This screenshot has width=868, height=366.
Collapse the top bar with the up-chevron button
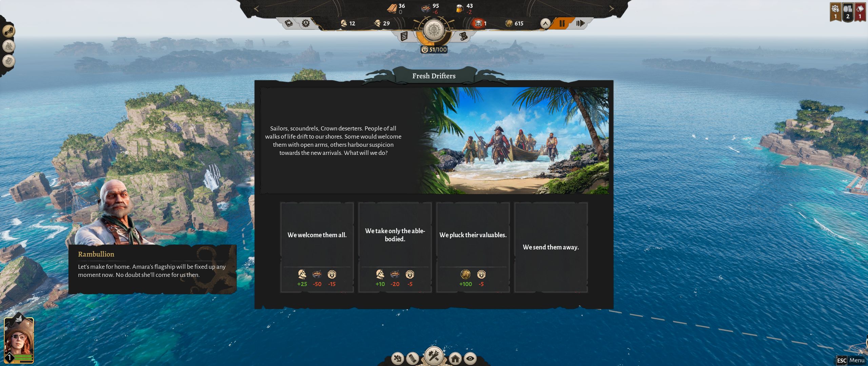coord(545,23)
